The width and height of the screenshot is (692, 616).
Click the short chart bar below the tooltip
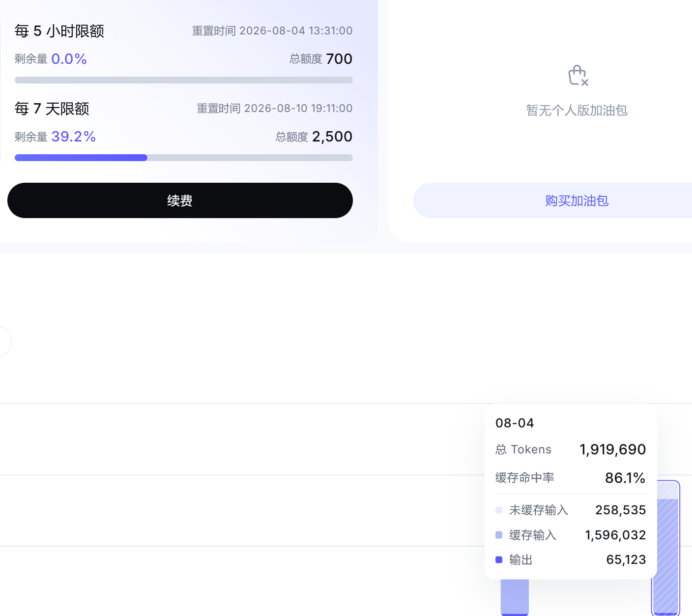[515, 597]
